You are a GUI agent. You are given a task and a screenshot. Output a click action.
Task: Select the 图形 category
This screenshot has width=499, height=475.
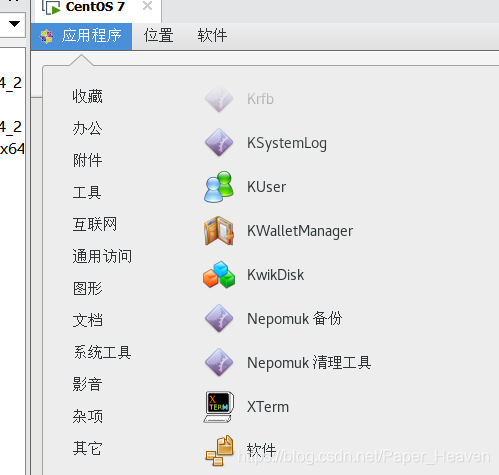(x=87, y=288)
